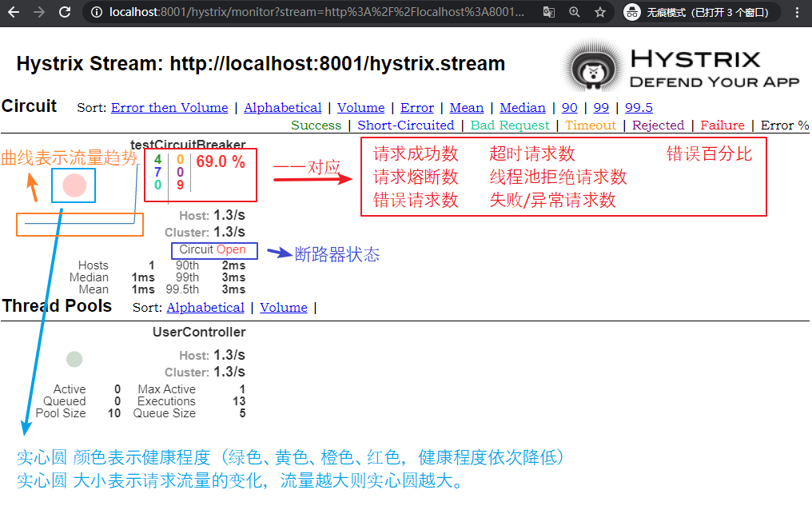
Task: Click the red circuit health circle
Action: [x=74, y=185]
